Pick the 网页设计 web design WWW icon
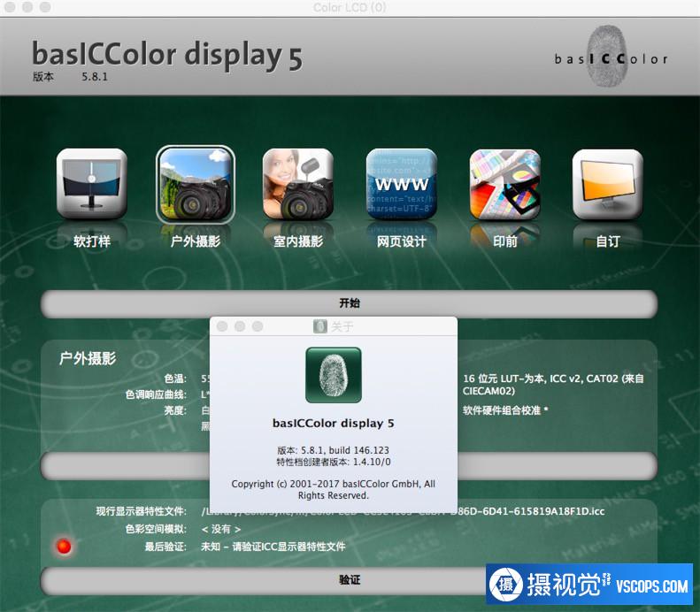700x612 pixels. 401,184
